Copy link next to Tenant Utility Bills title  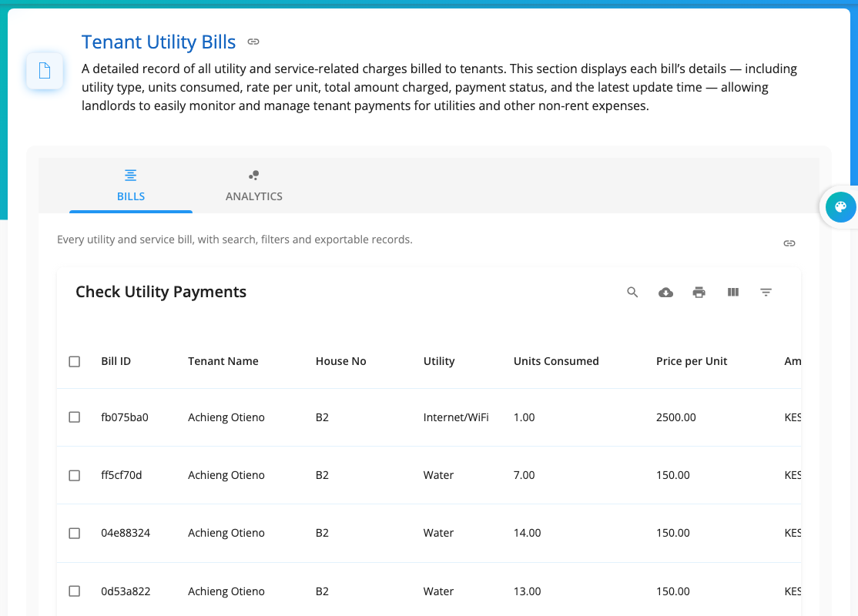coord(253,42)
